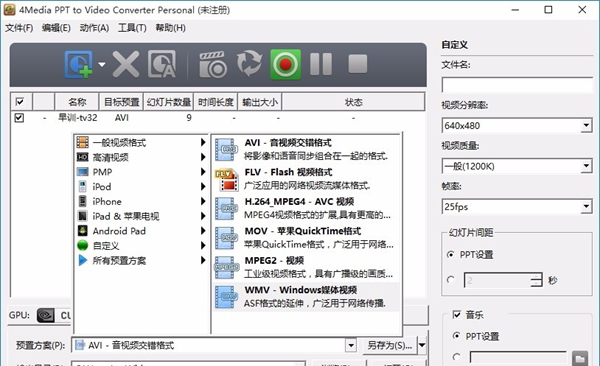Open the 编辑(E) menu
This screenshot has width=600, height=366.
click(x=56, y=28)
